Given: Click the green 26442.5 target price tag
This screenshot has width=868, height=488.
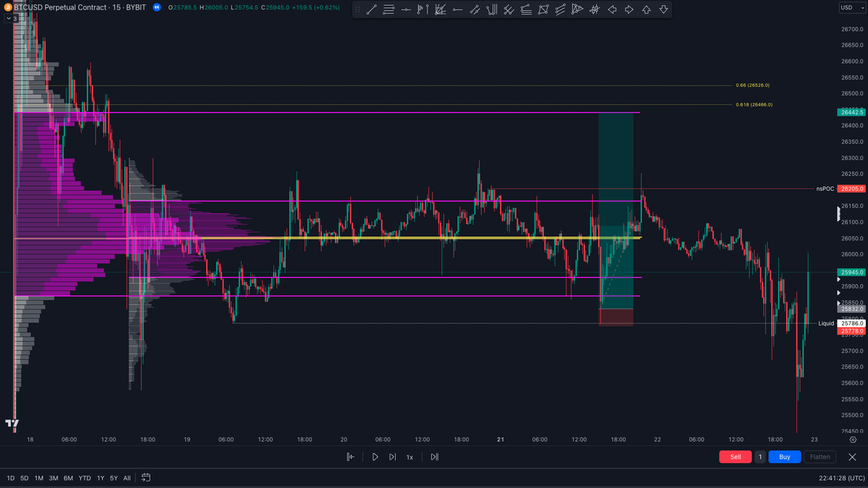Looking at the screenshot, I should pos(851,112).
